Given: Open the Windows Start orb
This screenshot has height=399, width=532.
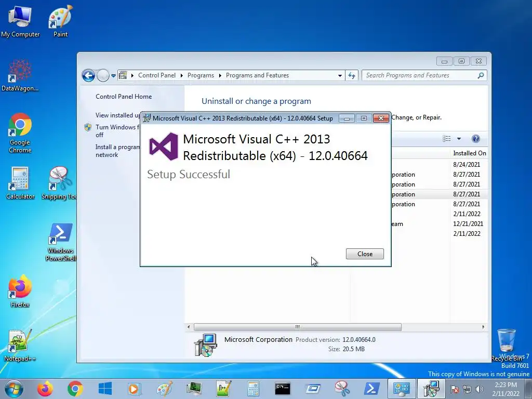Looking at the screenshot, I should 14,389.
